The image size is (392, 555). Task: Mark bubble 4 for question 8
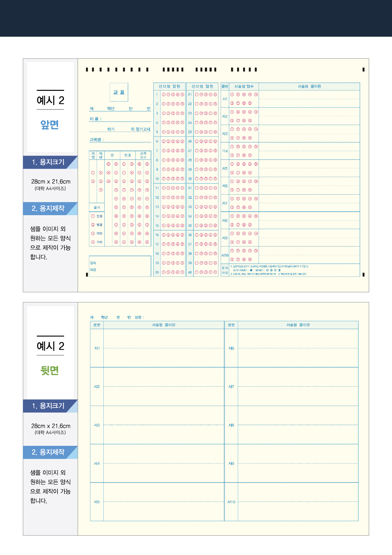tap(178, 160)
